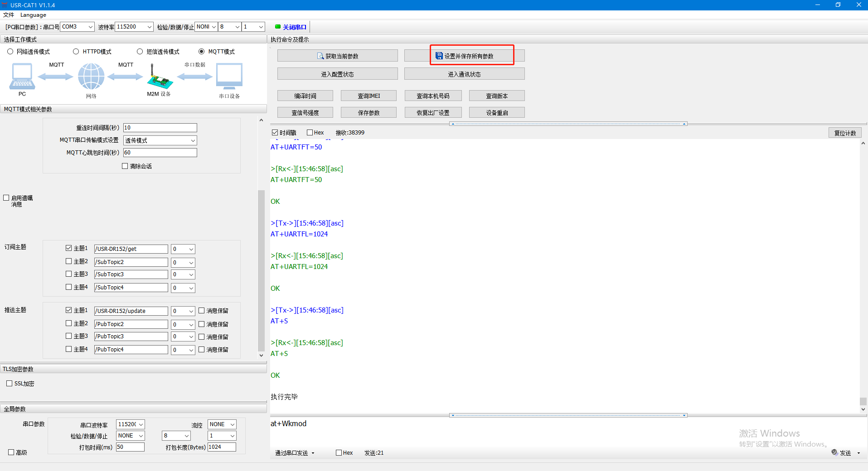Open the Language menu
Viewport: 868px width, 471px height.
(x=33, y=15)
